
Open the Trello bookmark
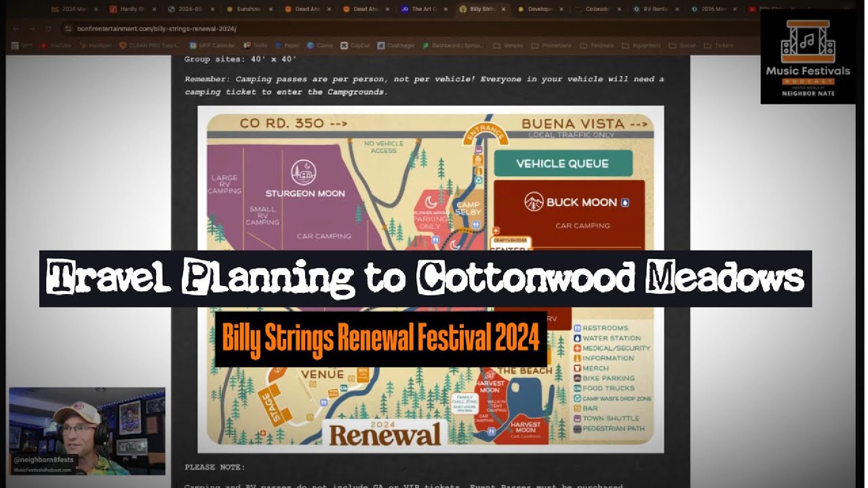257,45
